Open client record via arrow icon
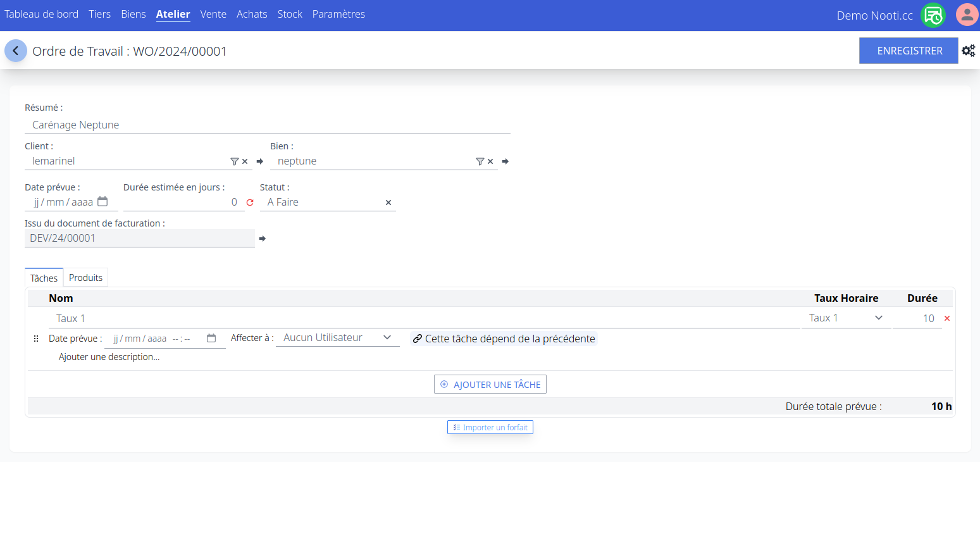Image resolution: width=980 pixels, height=548 pixels. 259,161
